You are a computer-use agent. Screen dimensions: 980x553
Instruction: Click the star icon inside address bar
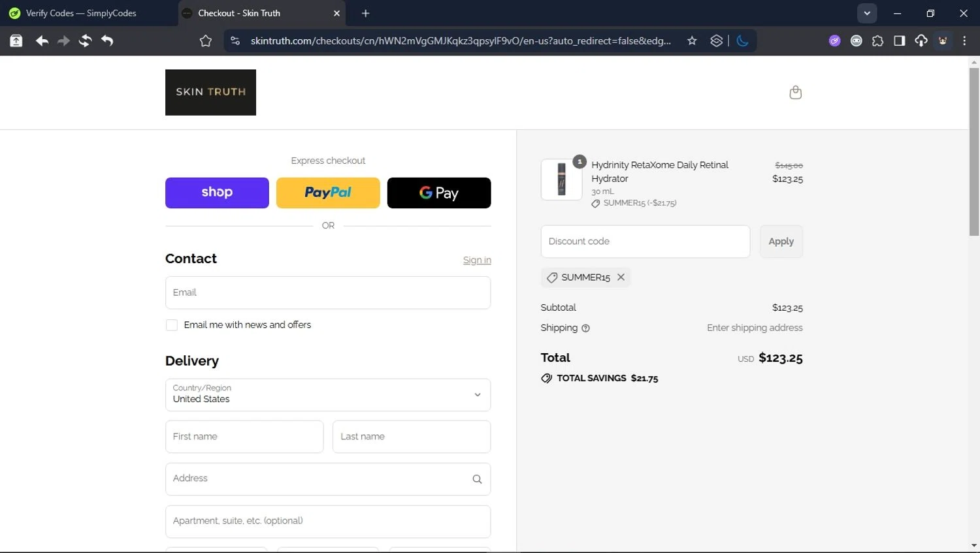[x=692, y=40]
